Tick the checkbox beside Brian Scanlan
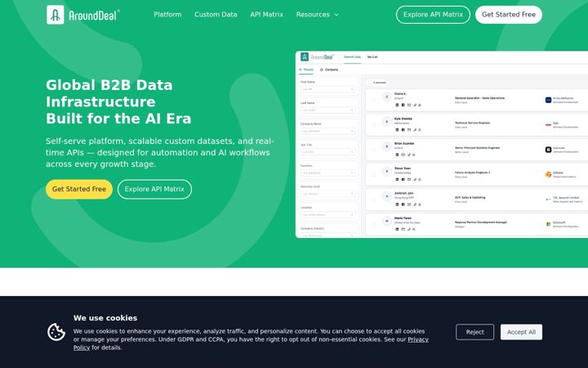The image size is (588, 368). tap(373, 150)
